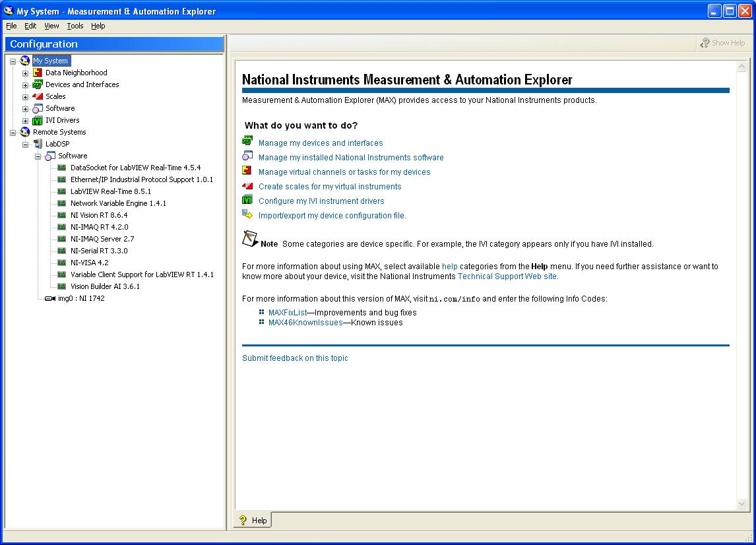The image size is (756, 545).
Task: Expand the Data Neighborhood node
Action: click(26, 73)
